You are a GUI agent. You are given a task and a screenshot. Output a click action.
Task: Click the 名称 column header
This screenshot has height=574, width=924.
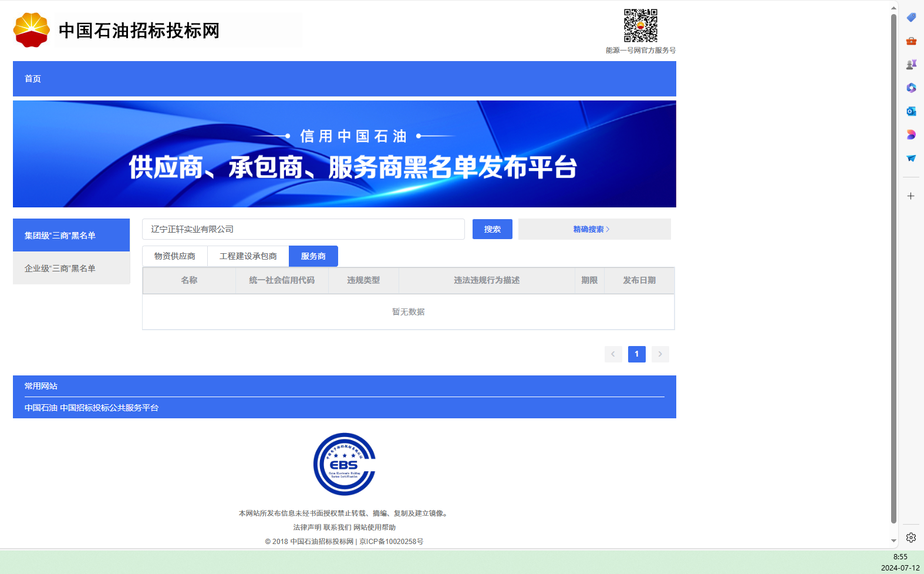(x=189, y=280)
